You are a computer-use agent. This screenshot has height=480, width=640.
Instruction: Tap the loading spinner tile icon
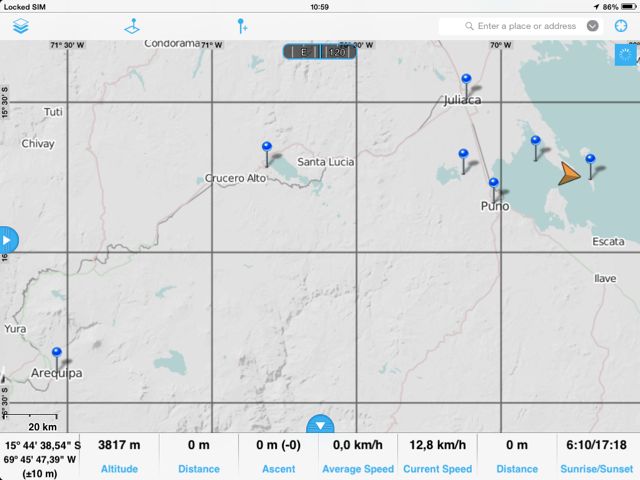(625, 55)
